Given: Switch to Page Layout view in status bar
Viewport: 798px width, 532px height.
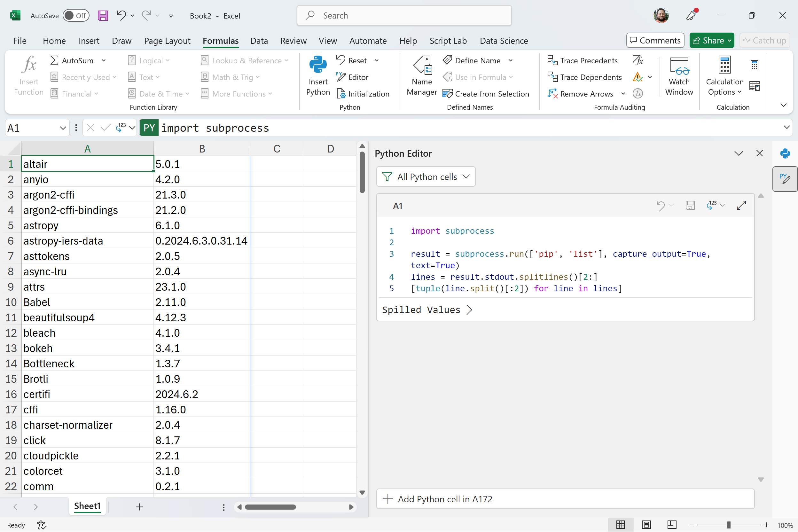Looking at the screenshot, I should pos(646,525).
